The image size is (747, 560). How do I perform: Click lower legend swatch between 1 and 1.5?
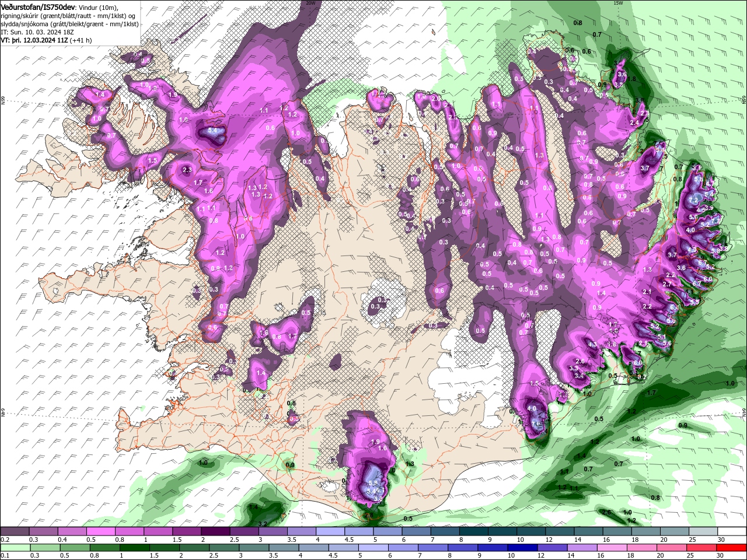click(134, 547)
